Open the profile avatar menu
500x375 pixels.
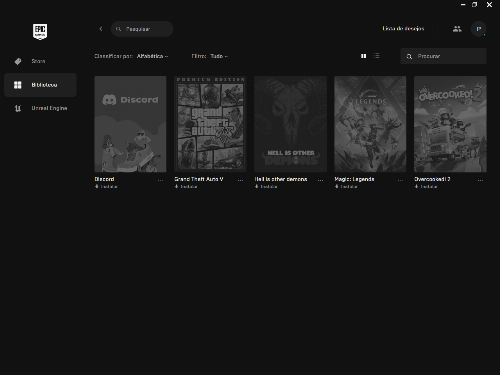point(479,29)
